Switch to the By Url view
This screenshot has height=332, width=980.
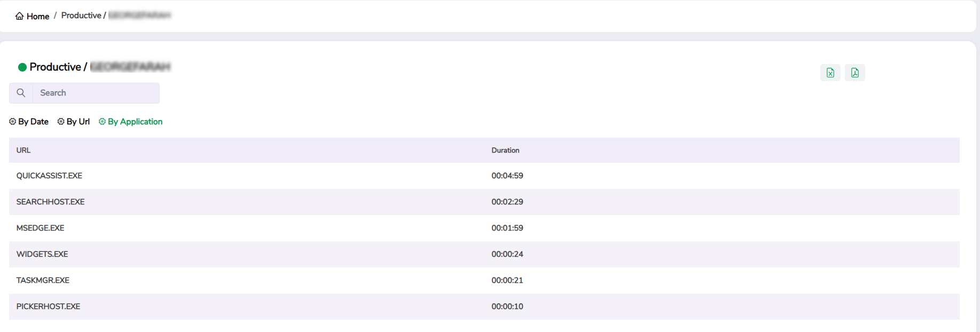point(74,122)
